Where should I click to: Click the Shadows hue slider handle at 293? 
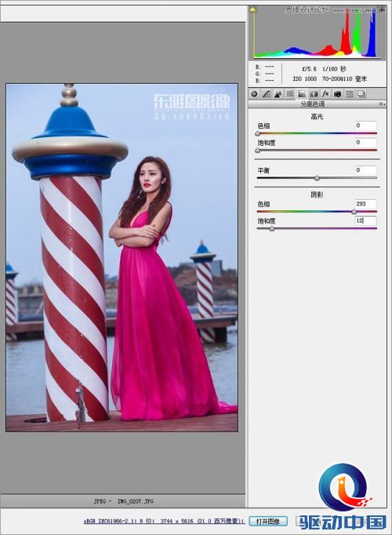tap(354, 212)
